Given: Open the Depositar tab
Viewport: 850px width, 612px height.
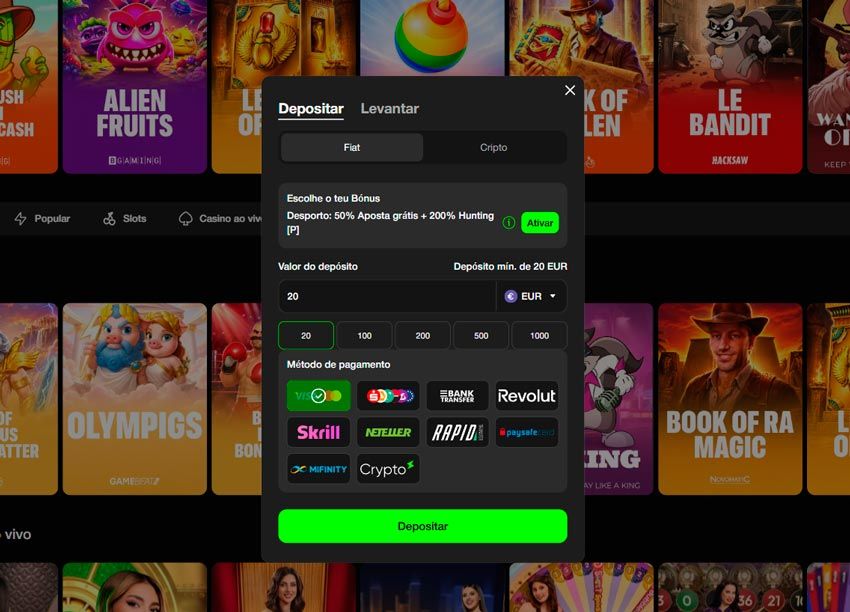Looking at the screenshot, I should [x=311, y=109].
